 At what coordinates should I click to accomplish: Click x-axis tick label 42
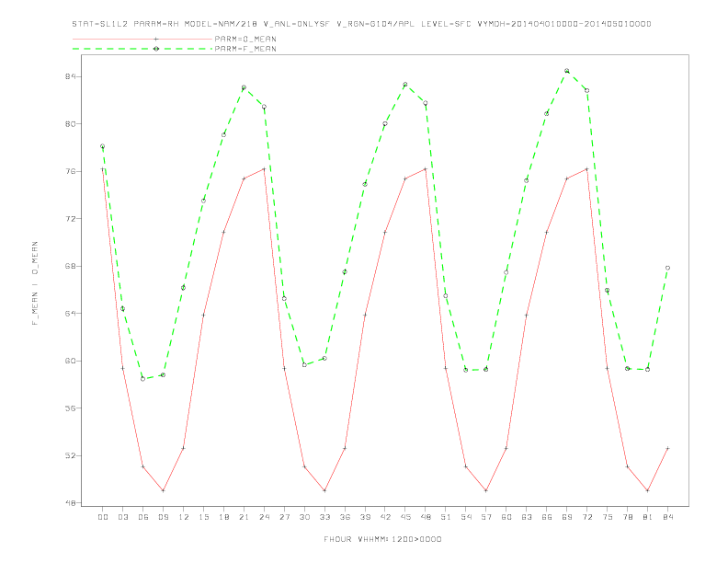pyautogui.click(x=385, y=517)
